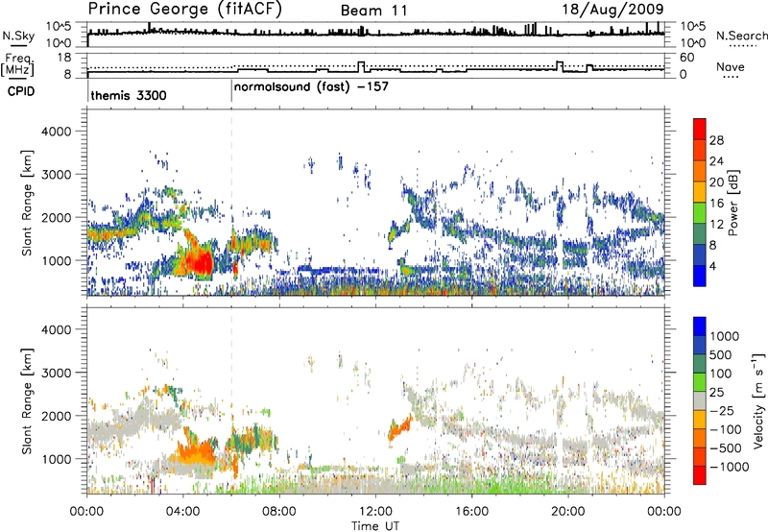Select the 'N.Sky' axis label
Screen dimensions: 768x532
click(18, 36)
